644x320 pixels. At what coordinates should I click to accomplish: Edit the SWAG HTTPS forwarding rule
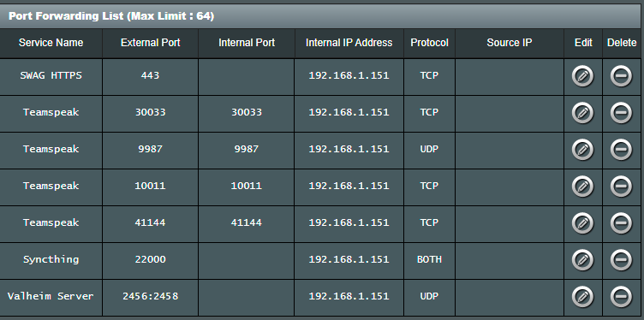click(x=582, y=76)
